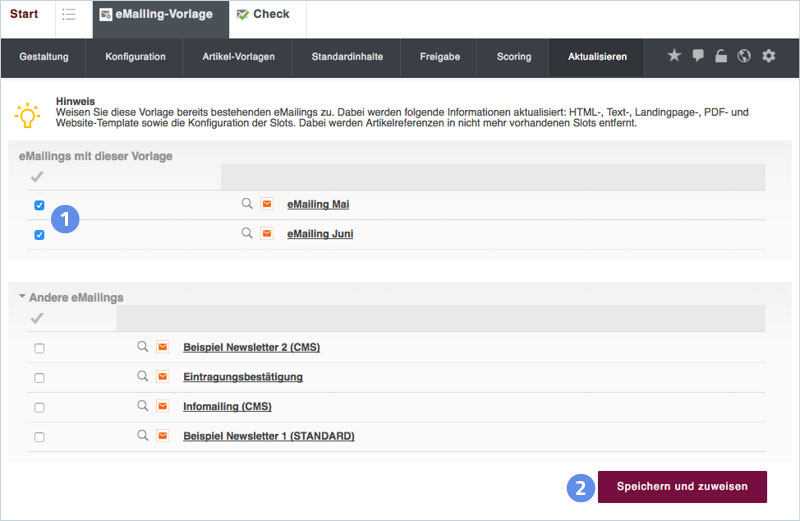800x521 pixels.
Task: Switch to the Konfiguration tab
Action: pyautogui.click(x=135, y=57)
